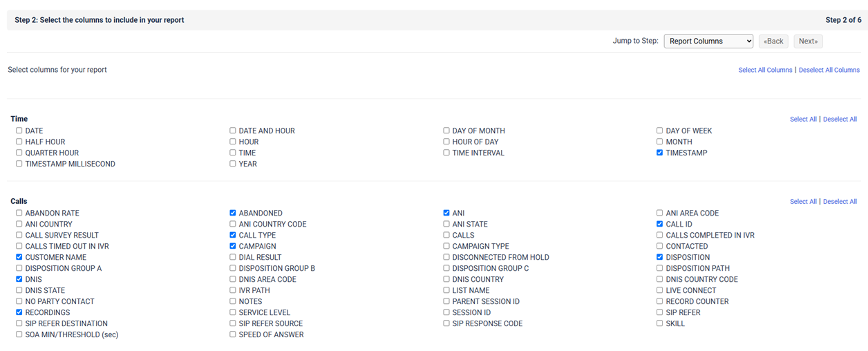868x351 pixels.
Task: Check the LIST NAME checkbox
Action: (446, 290)
